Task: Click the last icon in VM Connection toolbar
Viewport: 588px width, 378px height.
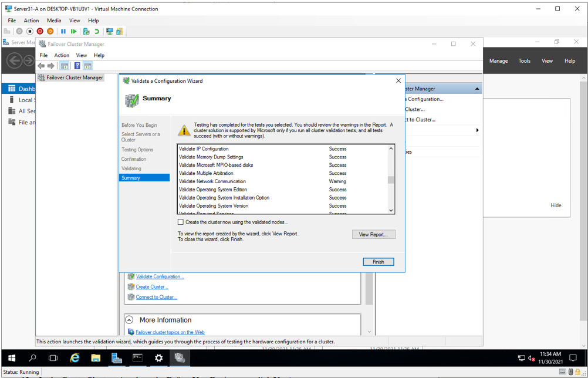Action: [120, 32]
